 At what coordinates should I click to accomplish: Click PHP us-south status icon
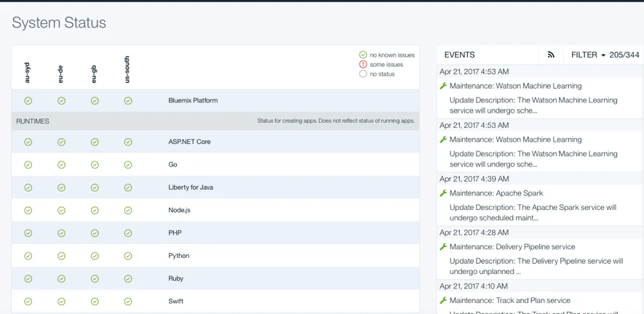coord(128,233)
